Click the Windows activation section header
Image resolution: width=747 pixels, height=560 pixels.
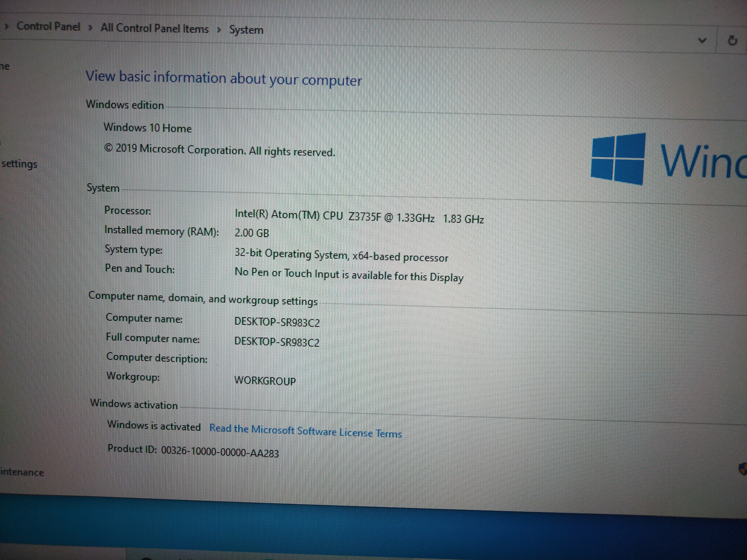[x=134, y=404]
